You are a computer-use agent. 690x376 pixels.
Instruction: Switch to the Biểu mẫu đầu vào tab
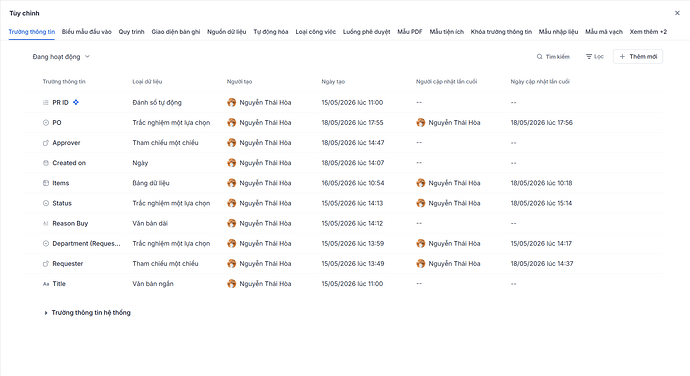point(87,32)
